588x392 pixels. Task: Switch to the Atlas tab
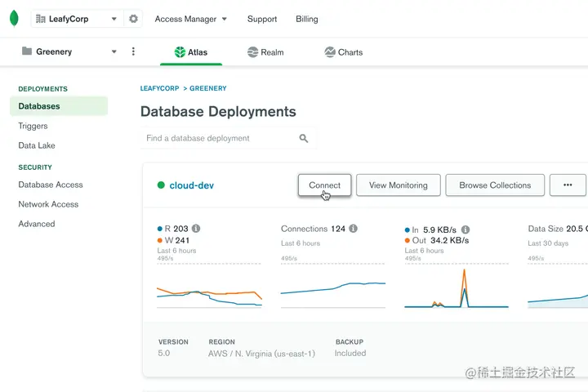click(191, 52)
